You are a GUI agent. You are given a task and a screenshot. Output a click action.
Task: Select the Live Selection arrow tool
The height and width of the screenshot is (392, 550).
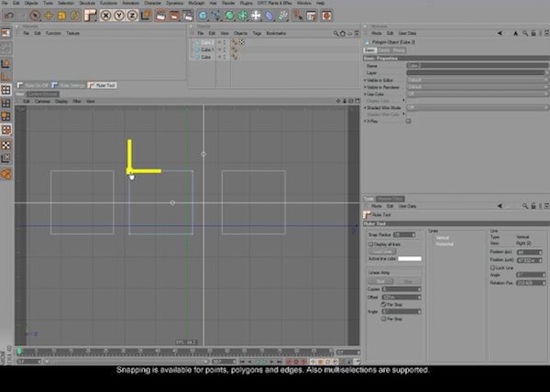(x=35, y=16)
